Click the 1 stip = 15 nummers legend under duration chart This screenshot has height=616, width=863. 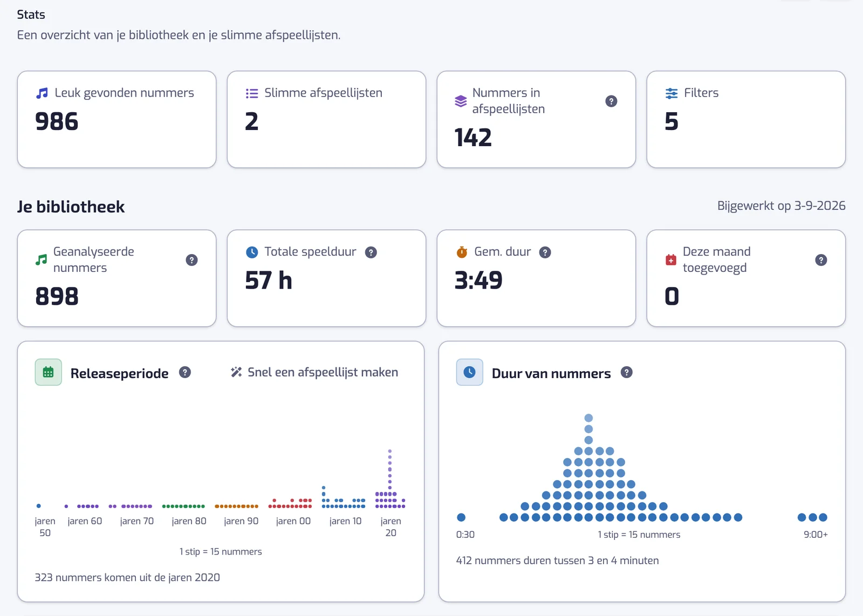click(x=639, y=535)
